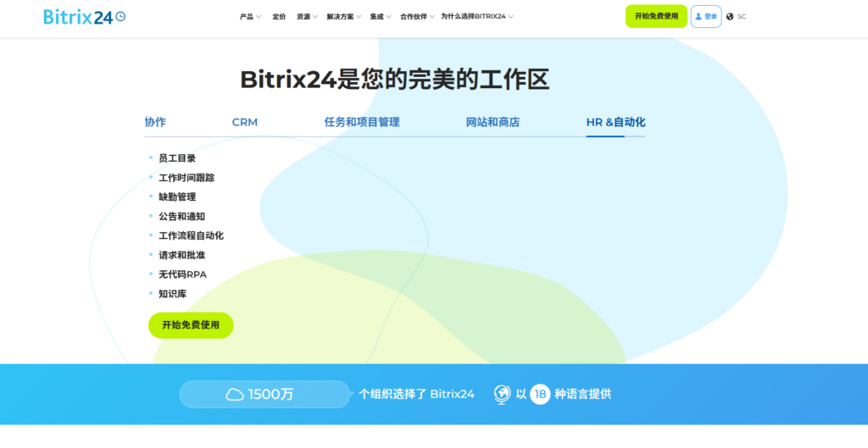Image resolution: width=868 pixels, height=448 pixels.
Task: Click 开始免费使用 button in header
Action: pos(656,17)
